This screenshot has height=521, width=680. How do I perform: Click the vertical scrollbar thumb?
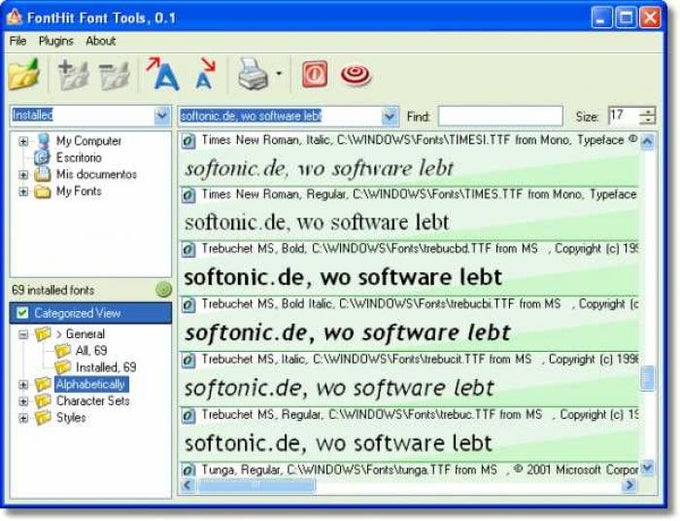click(x=647, y=378)
